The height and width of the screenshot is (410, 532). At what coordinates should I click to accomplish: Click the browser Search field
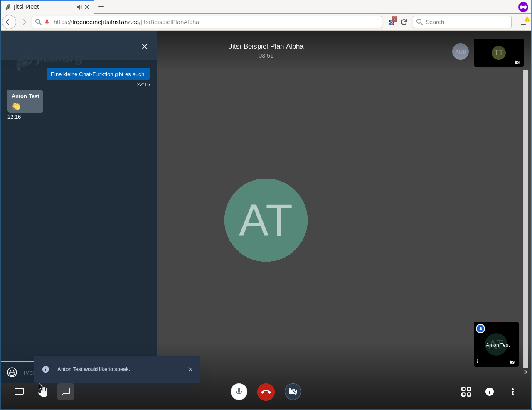click(x=462, y=22)
